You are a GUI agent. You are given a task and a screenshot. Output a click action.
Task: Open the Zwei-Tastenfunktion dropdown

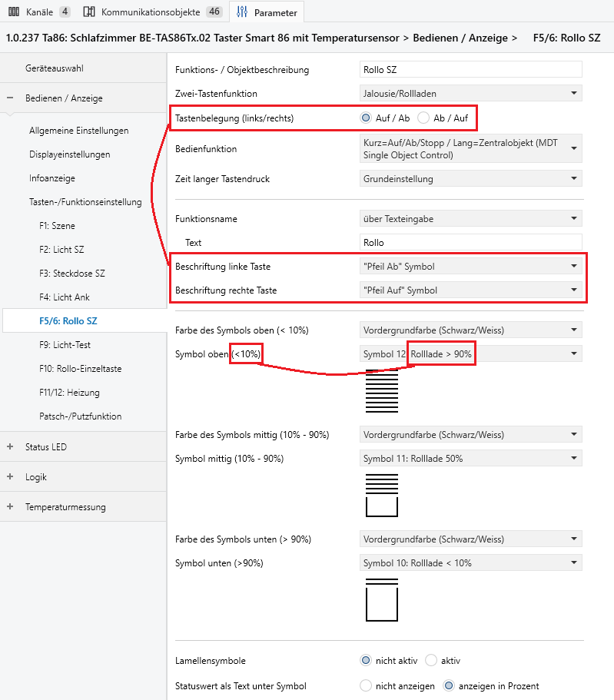(470, 93)
